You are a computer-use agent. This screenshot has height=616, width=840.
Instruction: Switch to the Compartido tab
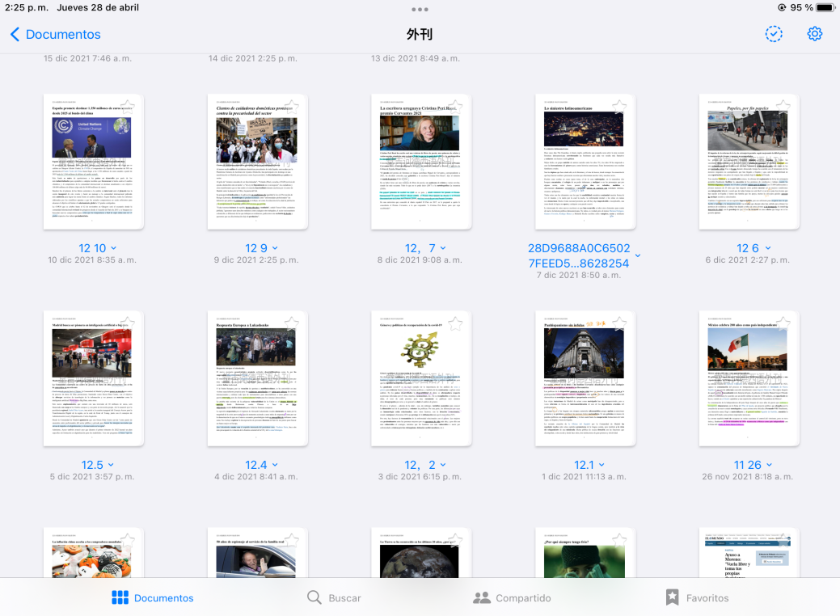coord(512,598)
